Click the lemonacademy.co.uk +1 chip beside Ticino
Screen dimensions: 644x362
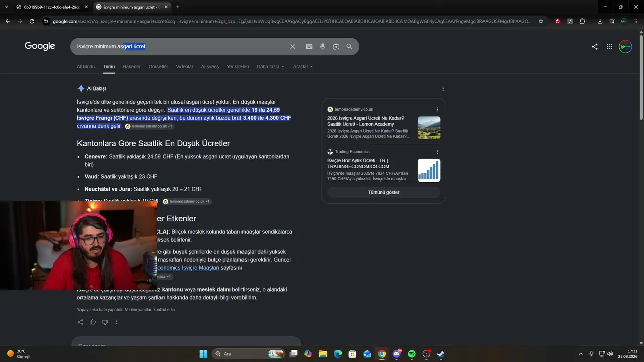[187, 201]
